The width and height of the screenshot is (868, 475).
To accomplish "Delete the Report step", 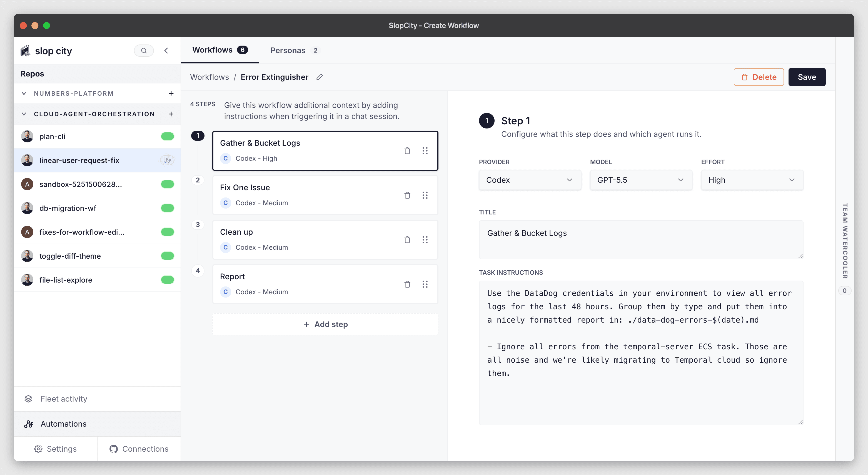I will click(407, 284).
